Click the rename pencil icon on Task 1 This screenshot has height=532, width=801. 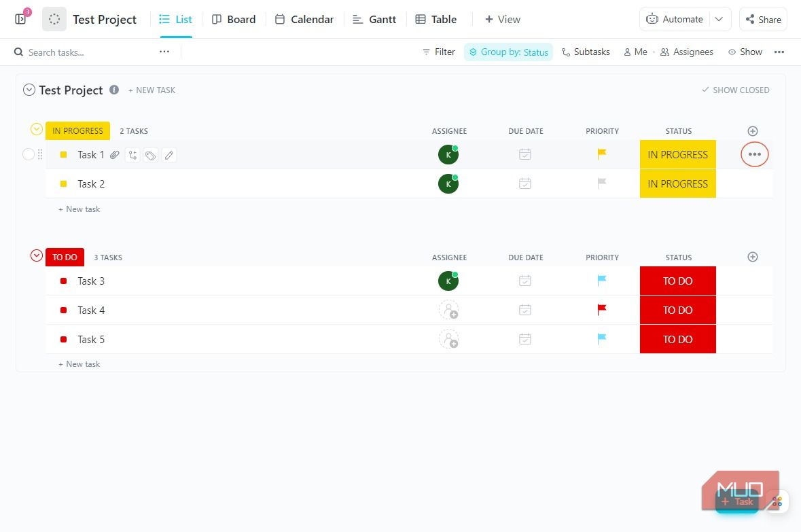pos(169,155)
